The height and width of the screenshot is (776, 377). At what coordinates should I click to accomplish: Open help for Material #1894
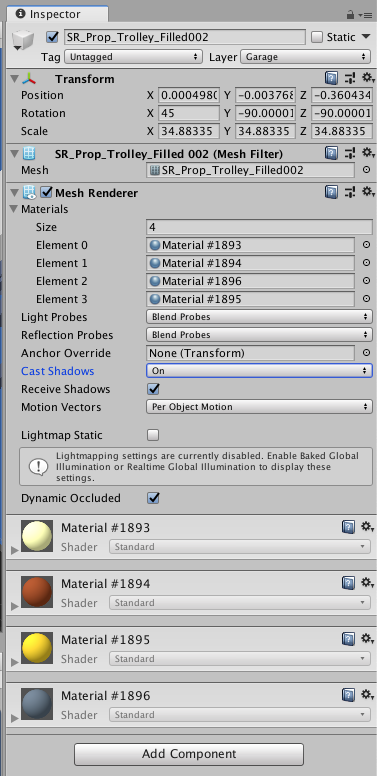(348, 583)
